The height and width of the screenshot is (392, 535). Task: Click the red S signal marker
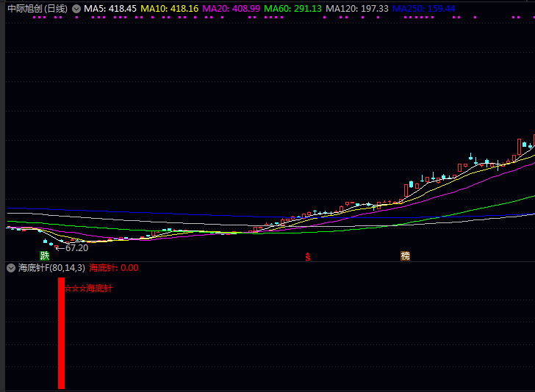click(x=308, y=257)
